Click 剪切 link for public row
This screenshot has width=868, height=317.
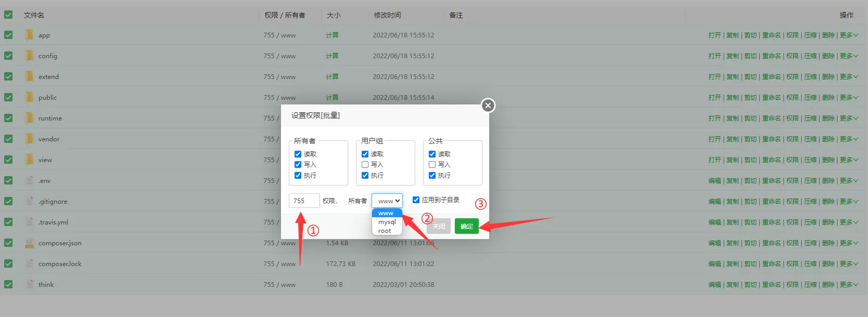point(750,98)
